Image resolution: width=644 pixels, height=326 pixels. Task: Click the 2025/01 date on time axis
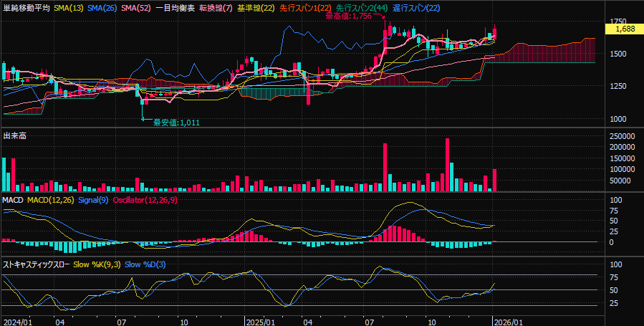click(x=259, y=322)
